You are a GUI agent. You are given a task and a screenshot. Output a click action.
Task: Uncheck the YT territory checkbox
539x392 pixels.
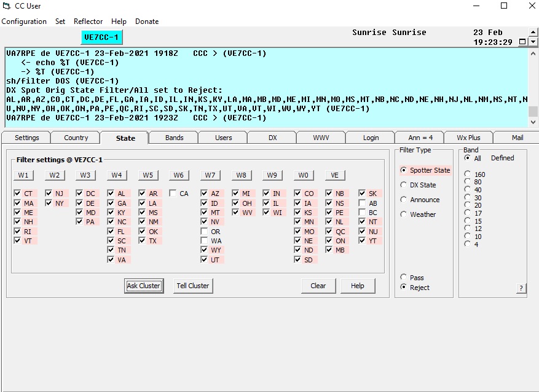click(x=362, y=240)
